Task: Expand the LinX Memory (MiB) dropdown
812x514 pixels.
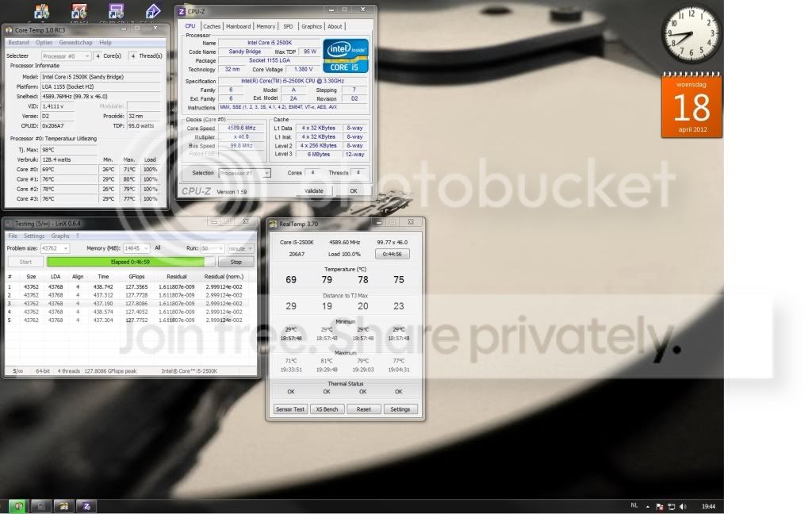Action: point(136,248)
